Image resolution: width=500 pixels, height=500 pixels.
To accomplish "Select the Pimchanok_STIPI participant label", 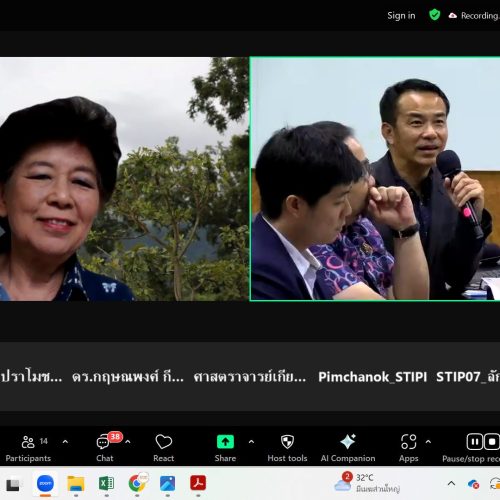I will [373, 377].
